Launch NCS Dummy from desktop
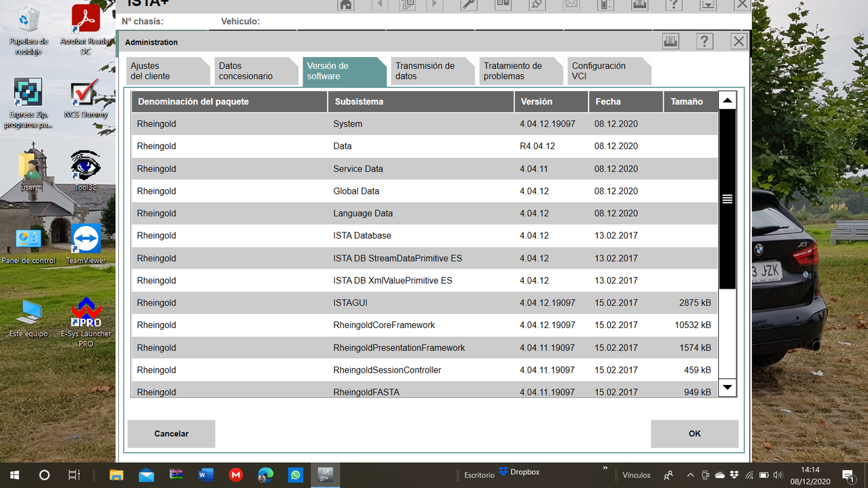 [x=85, y=98]
